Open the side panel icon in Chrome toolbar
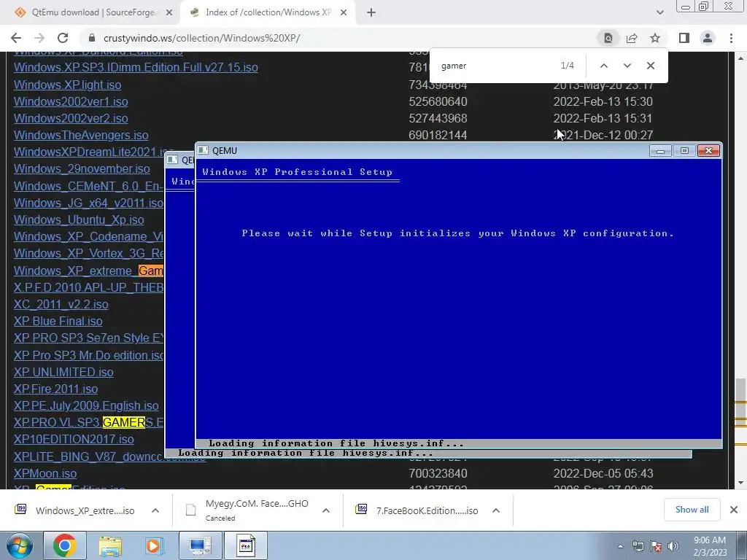Screen dimensions: 747x560 click(x=684, y=38)
